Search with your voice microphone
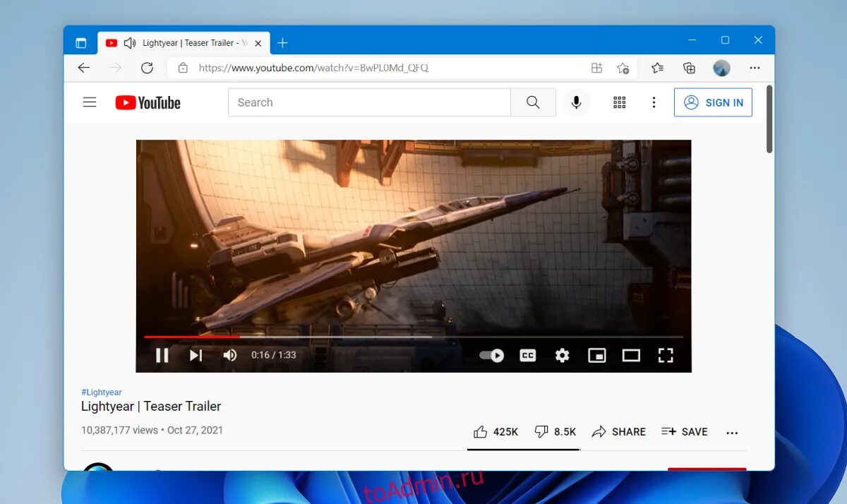 coord(576,102)
